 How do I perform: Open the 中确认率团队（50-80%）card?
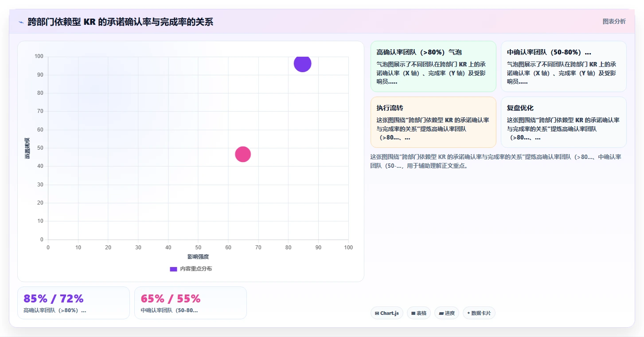pyautogui.click(x=563, y=66)
